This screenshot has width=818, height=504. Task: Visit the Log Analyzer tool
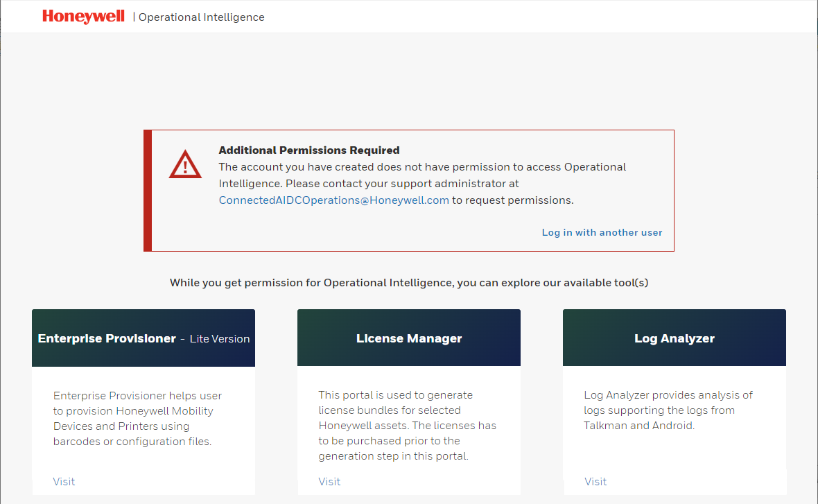coord(595,482)
